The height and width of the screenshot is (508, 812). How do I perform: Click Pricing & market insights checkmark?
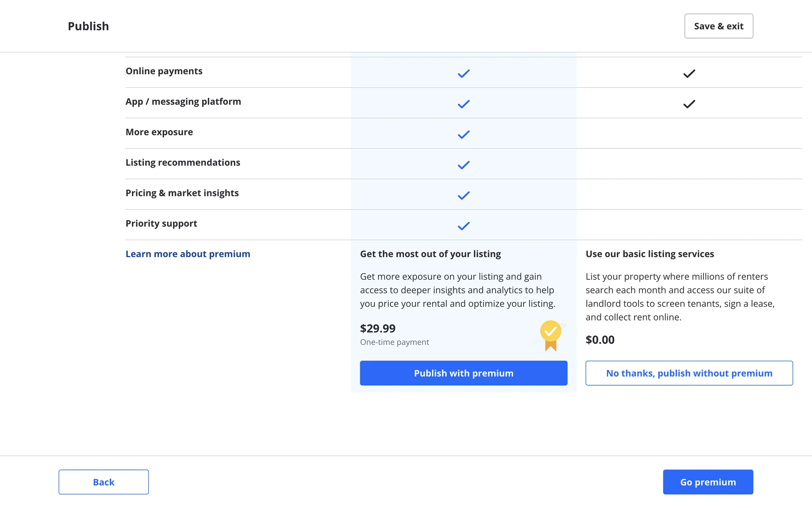464,196
